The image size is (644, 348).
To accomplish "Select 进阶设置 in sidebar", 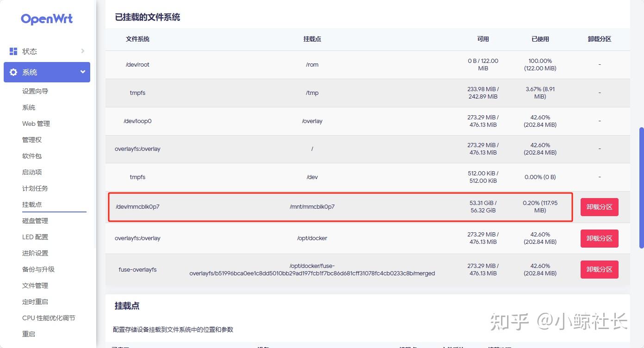I will coord(34,253).
